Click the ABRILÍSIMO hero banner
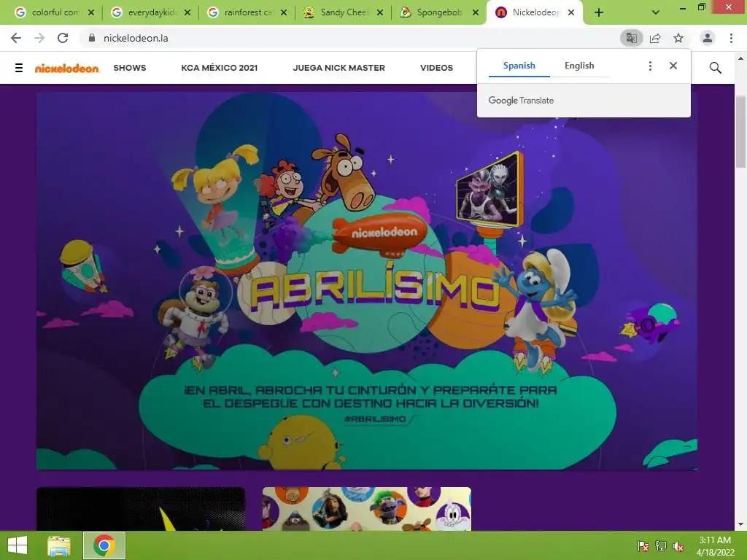Image resolution: width=747 pixels, height=560 pixels. tap(367, 281)
